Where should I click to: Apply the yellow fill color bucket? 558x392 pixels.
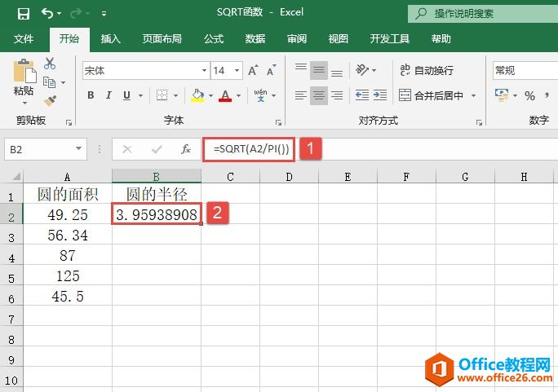[x=197, y=95]
